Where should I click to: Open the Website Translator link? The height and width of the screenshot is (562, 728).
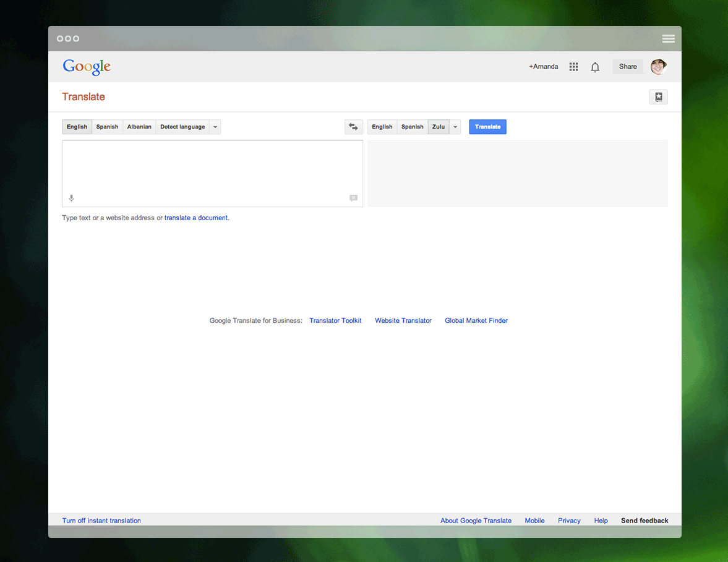tap(403, 321)
